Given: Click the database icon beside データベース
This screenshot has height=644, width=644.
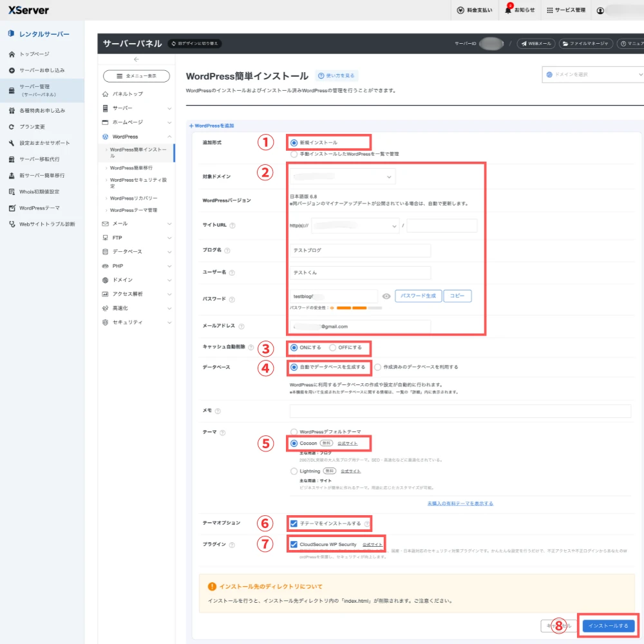Looking at the screenshot, I should coord(105,252).
